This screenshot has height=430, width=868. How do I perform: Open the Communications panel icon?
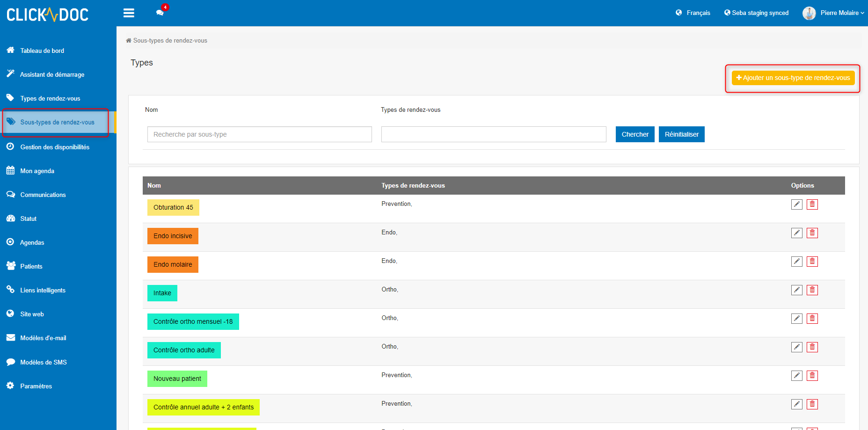10,194
